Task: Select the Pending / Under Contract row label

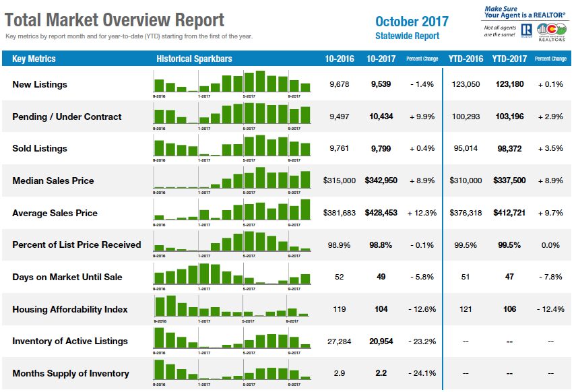Action: (x=67, y=117)
